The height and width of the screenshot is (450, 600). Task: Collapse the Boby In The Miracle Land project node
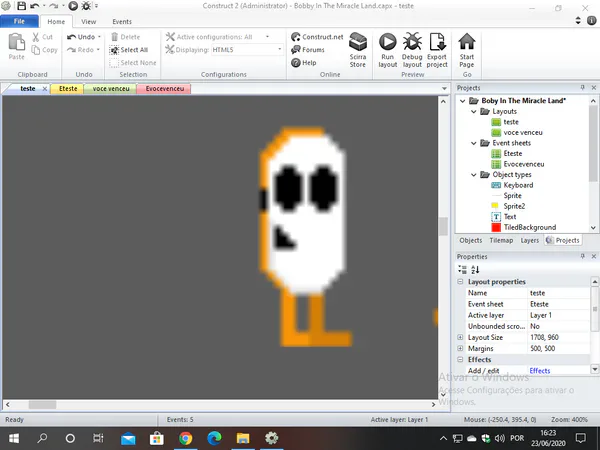[x=462, y=101]
